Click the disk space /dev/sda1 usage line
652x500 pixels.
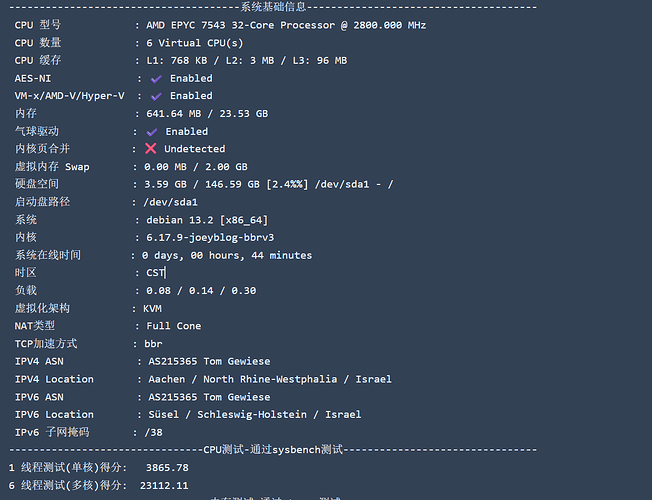tap(269, 185)
